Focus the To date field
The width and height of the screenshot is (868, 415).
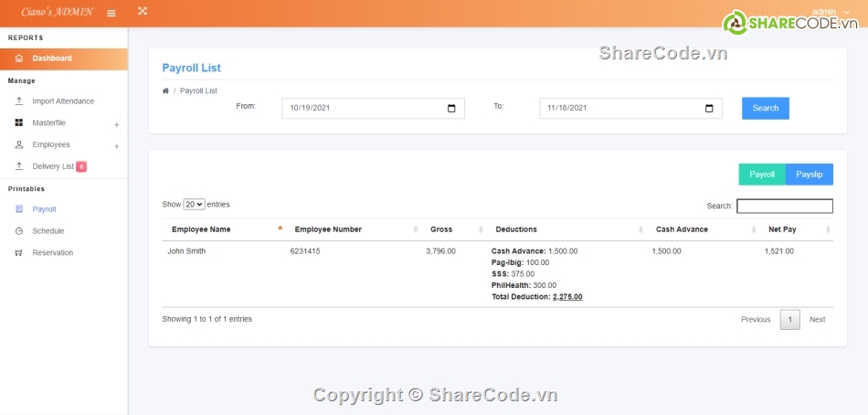point(631,108)
